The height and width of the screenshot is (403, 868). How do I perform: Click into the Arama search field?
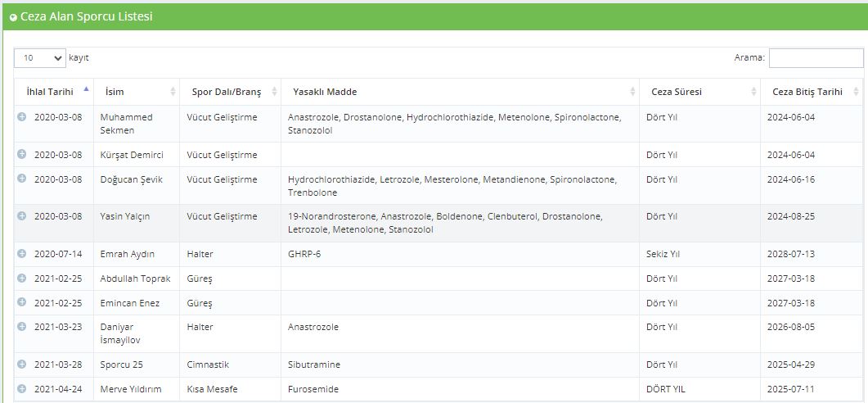coord(816,57)
